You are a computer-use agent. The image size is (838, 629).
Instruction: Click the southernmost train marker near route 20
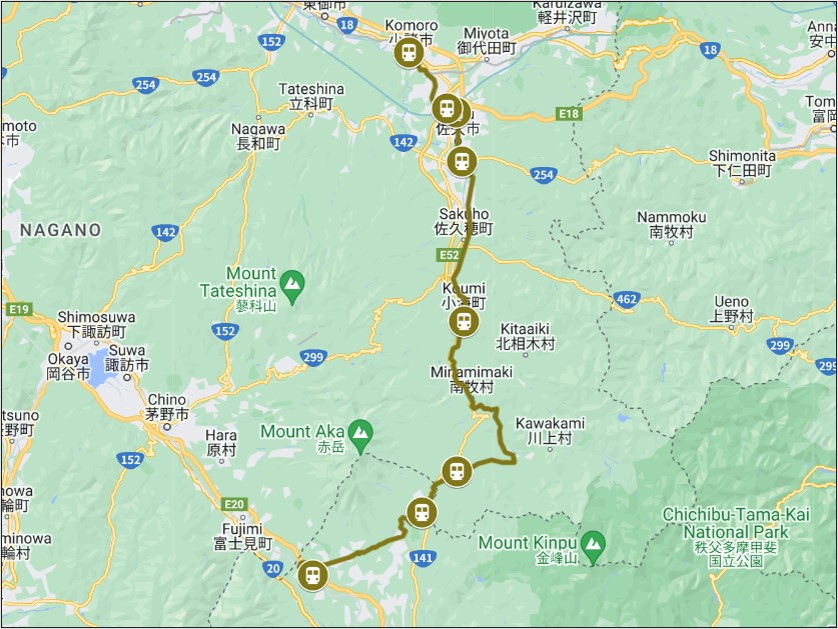[x=312, y=576]
